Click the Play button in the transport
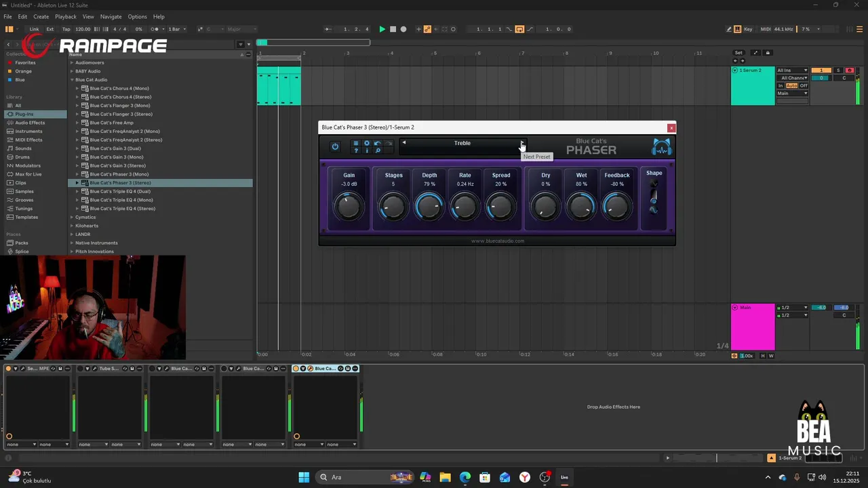Image resolution: width=868 pixels, height=488 pixels. [x=382, y=29]
